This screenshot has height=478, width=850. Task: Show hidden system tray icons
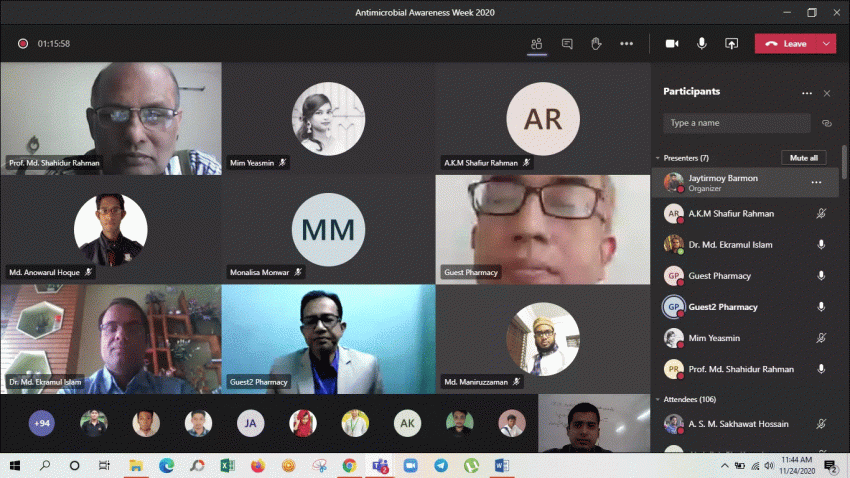724,466
